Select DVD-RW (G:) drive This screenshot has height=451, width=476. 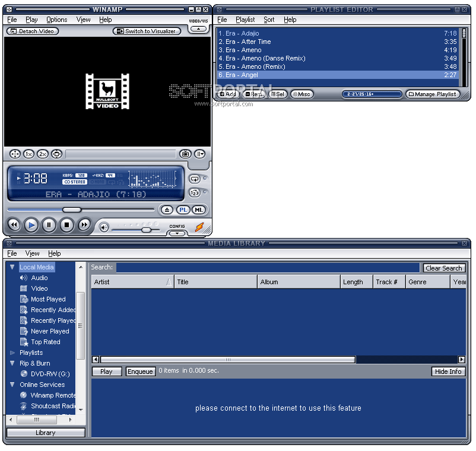click(50, 374)
